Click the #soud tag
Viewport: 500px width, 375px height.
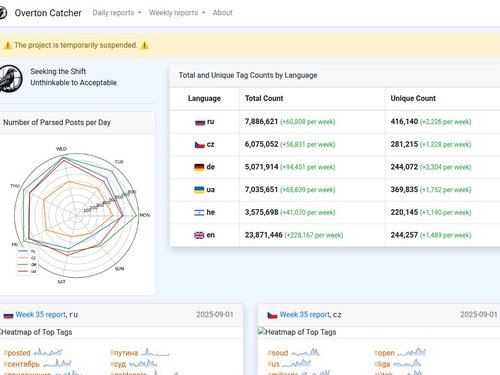278,353
